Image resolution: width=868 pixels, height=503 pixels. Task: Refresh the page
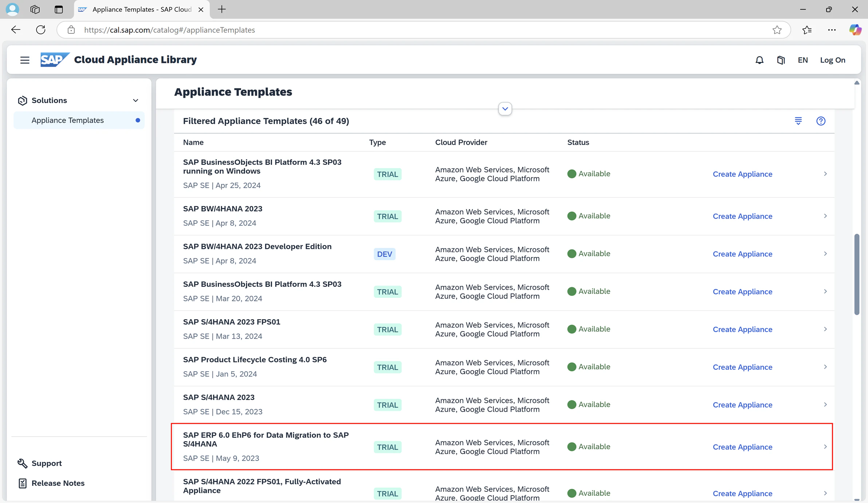pos(41,30)
